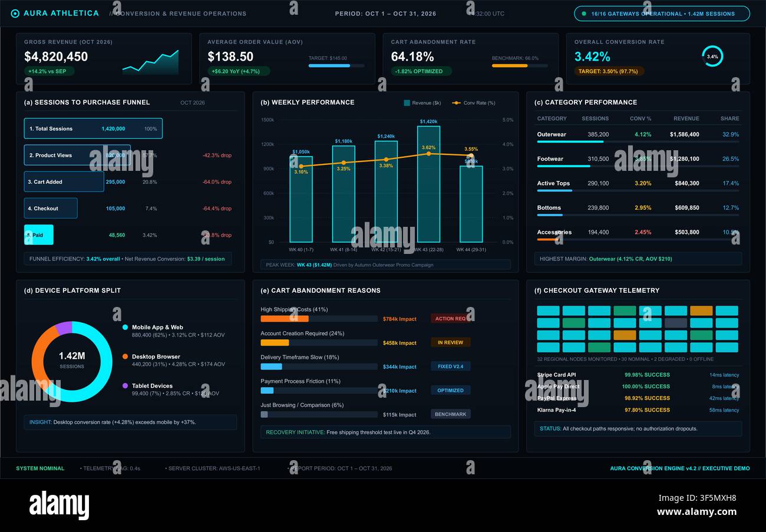Select the WK 44 (29-31) revenue bar
The height and width of the screenshot is (532, 766).
471,204
